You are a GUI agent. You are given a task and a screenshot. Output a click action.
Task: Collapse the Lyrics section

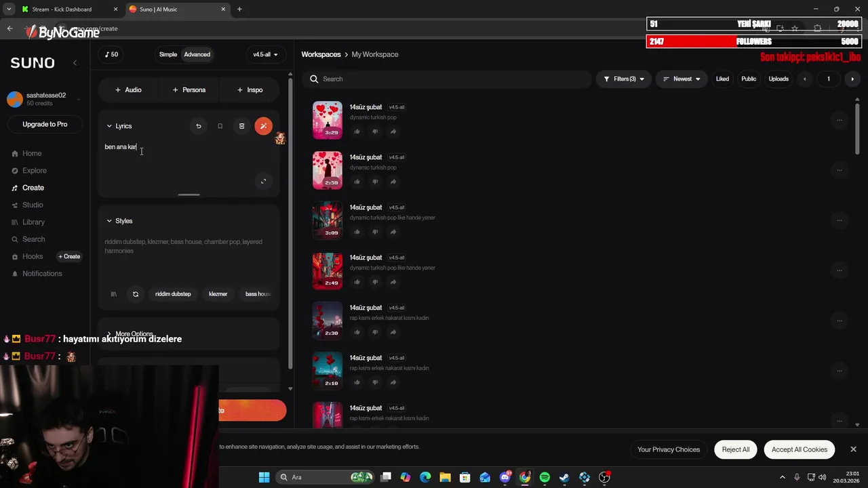click(119, 126)
